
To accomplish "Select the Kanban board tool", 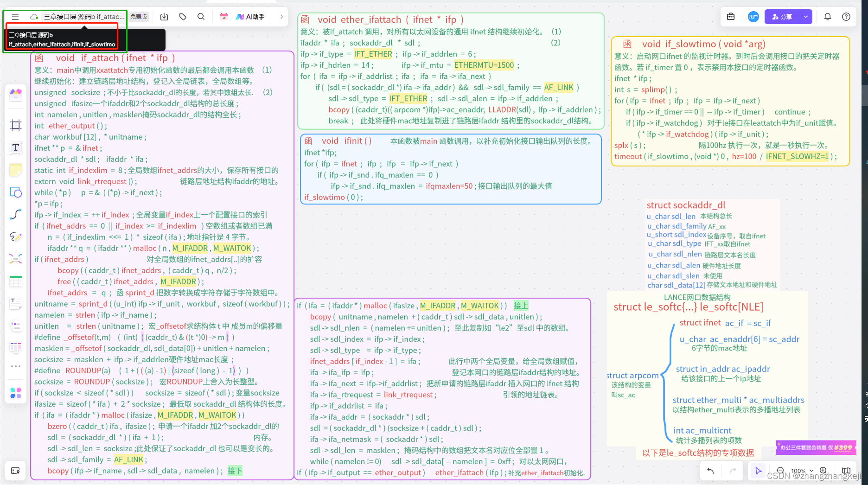I will [16, 347].
